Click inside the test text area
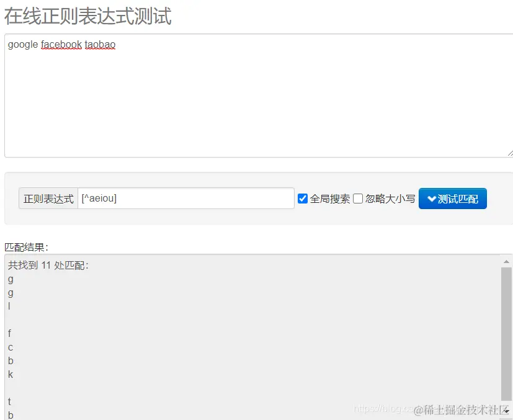513x420 pixels. coord(259,95)
